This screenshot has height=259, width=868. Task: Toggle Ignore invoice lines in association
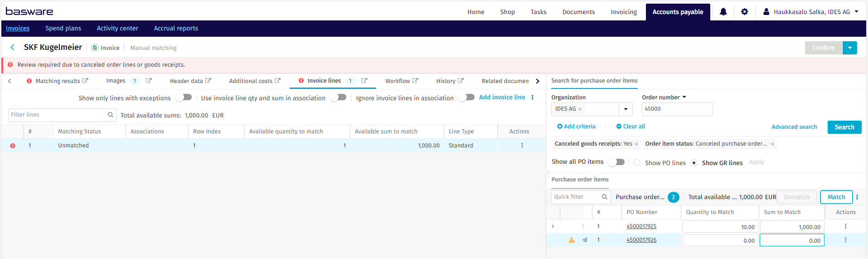click(x=466, y=98)
